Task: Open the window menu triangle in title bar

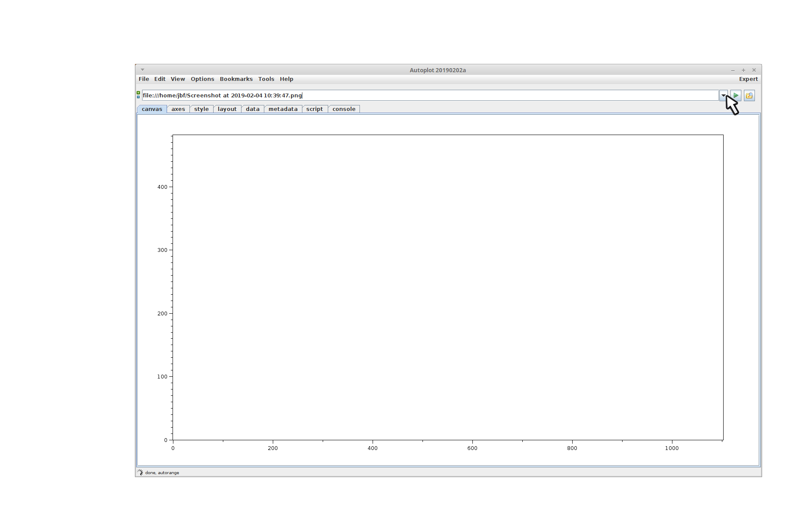Action: pyautogui.click(x=143, y=70)
